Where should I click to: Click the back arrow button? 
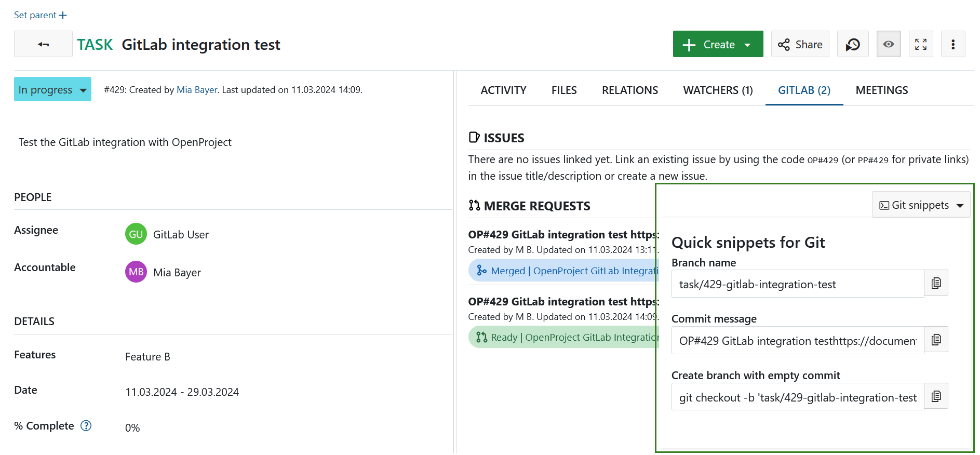point(43,44)
